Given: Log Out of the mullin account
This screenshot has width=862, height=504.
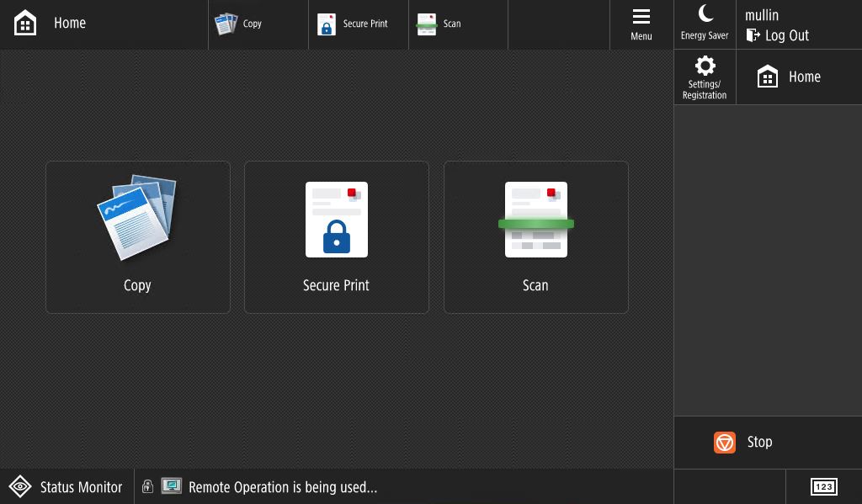Looking at the screenshot, I should tap(778, 35).
